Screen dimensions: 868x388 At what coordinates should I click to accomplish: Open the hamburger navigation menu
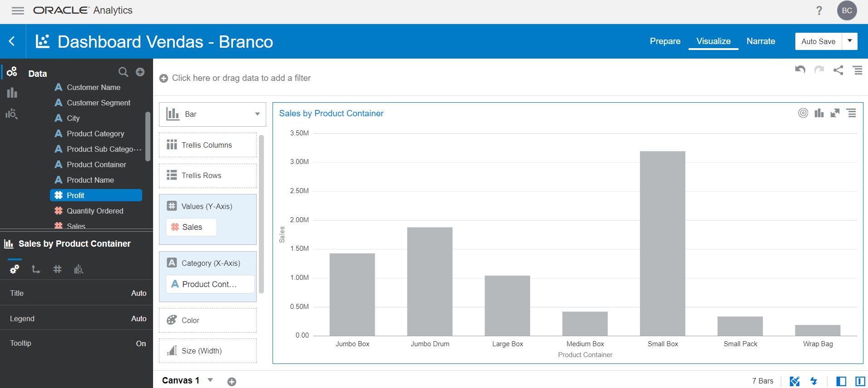pyautogui.click(x=18, y=10)
